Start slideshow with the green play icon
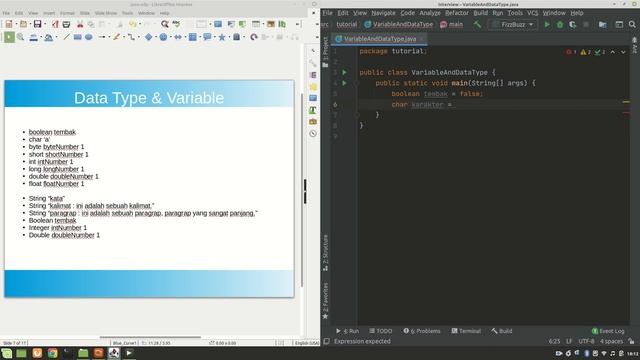Viewport: 640px width, 360px height. pyautogui.click(x=9, y=37)
